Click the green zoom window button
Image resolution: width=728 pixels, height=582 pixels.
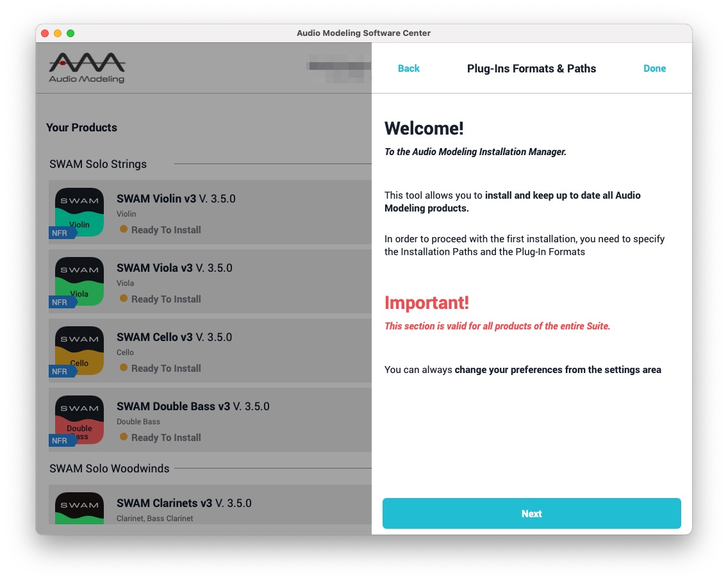point(70,33)
